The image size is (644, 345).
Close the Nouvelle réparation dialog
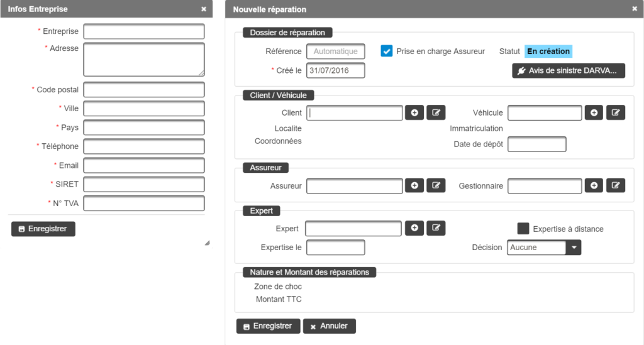coord(635,9)
